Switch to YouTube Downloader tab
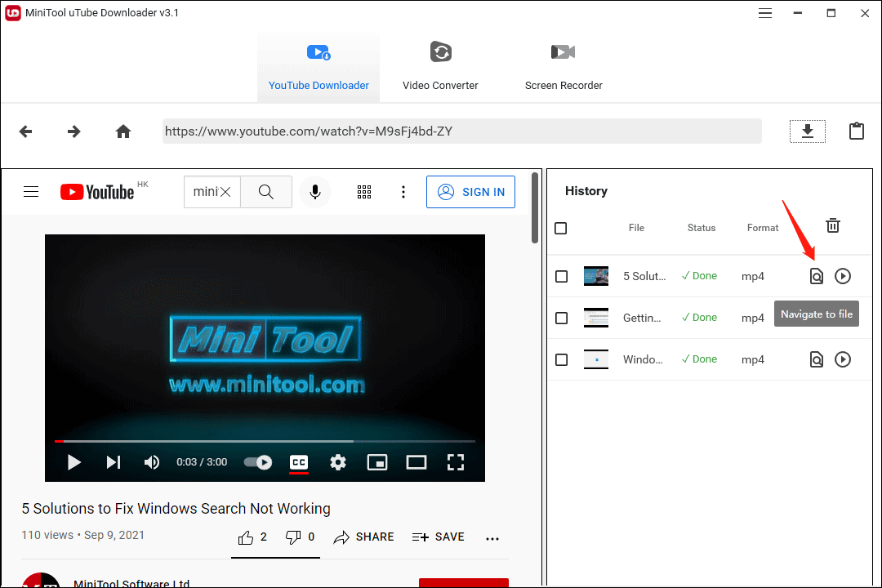The height and width of the screenshot is (588, 882). 318,85
